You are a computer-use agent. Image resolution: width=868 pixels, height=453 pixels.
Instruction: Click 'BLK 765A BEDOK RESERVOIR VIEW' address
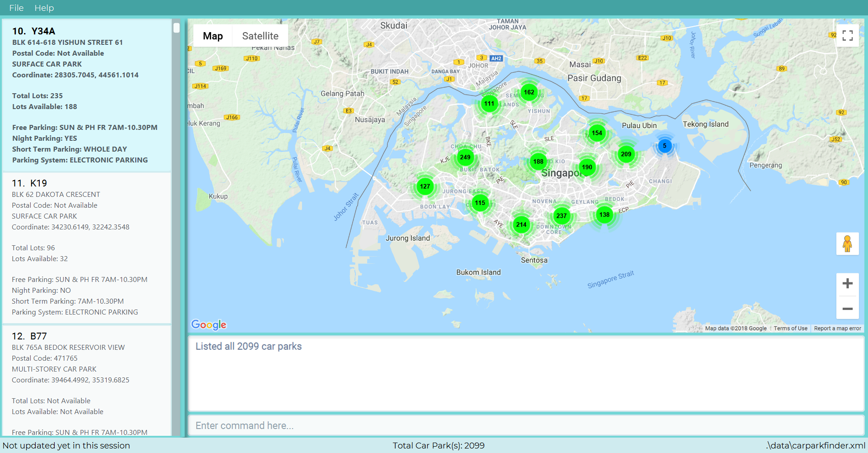[x=68, y=347]
